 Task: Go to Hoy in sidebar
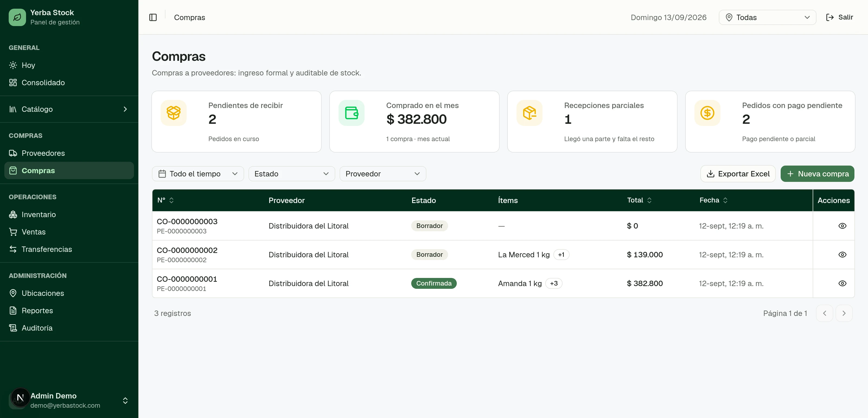(x=69, y=65)
